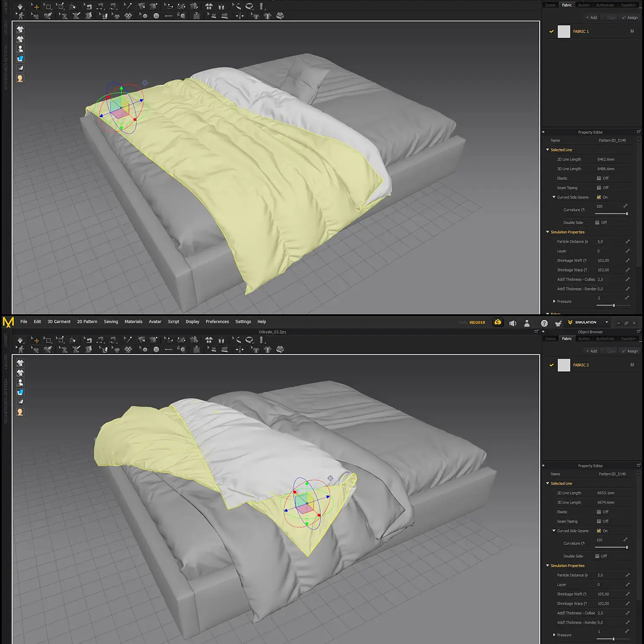Toggle the blue garment display icon in the FABRIC 2 viewport
This screenshot has height=644, width=644.
[20, 393]
